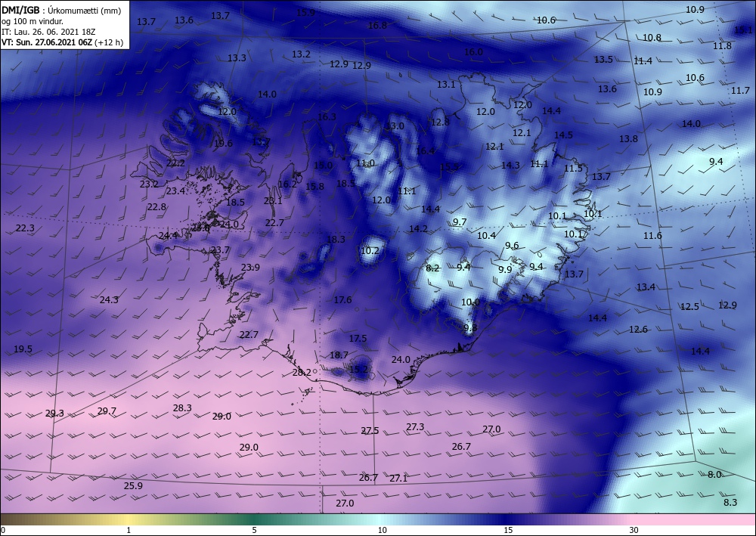Image resolution: width=756 pixels, height=536 pixels.
Task: Click the 27.3 value south of Iceland
Action: [415, 426]
